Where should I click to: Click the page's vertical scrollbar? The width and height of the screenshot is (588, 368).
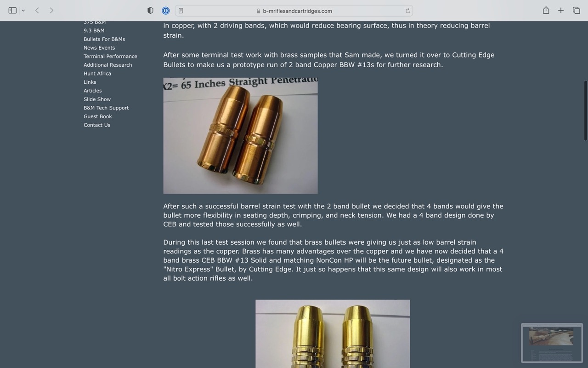pos(585,110)
